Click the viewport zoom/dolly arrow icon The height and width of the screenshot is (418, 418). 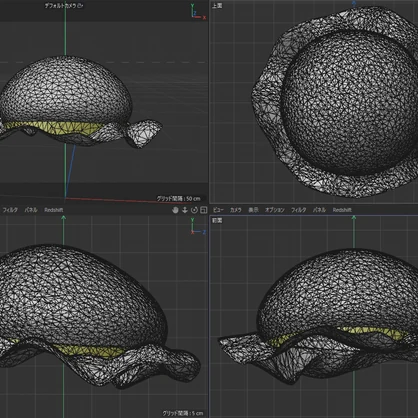(x=185, y=210)
